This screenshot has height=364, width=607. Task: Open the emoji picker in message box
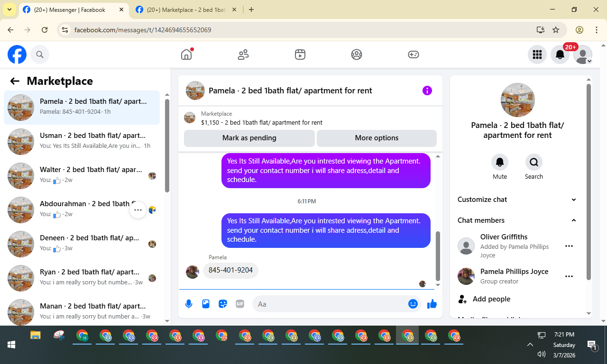(x=413, y=304)
